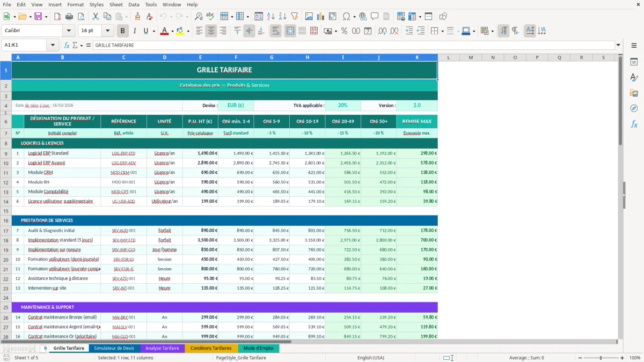The height and width of the screenshot is (362, 644).
Task: Click Sort Descending icon
Action: click(283, 17)
